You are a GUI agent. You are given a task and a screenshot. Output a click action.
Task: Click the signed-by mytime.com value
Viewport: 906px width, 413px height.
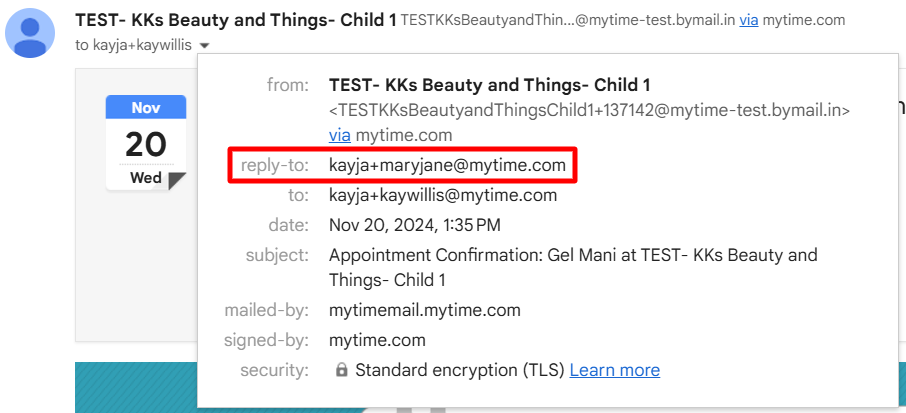pos(377,340)
